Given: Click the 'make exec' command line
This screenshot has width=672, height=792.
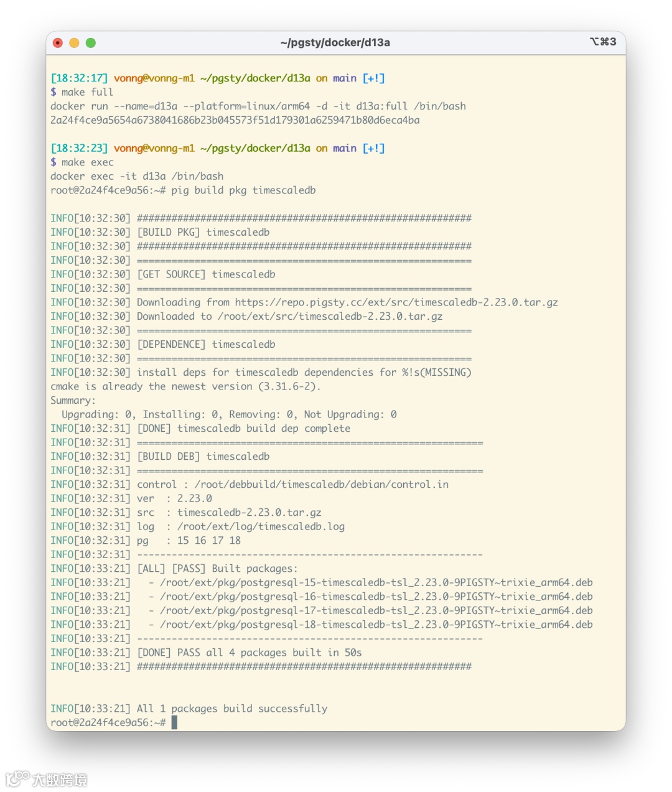Looking at the screenshot, I should coord(82,162).
